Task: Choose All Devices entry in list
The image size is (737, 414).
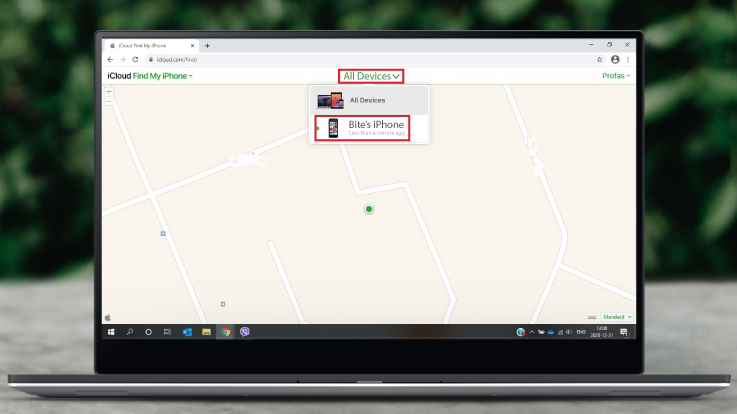Action: [x=368, y=100]
